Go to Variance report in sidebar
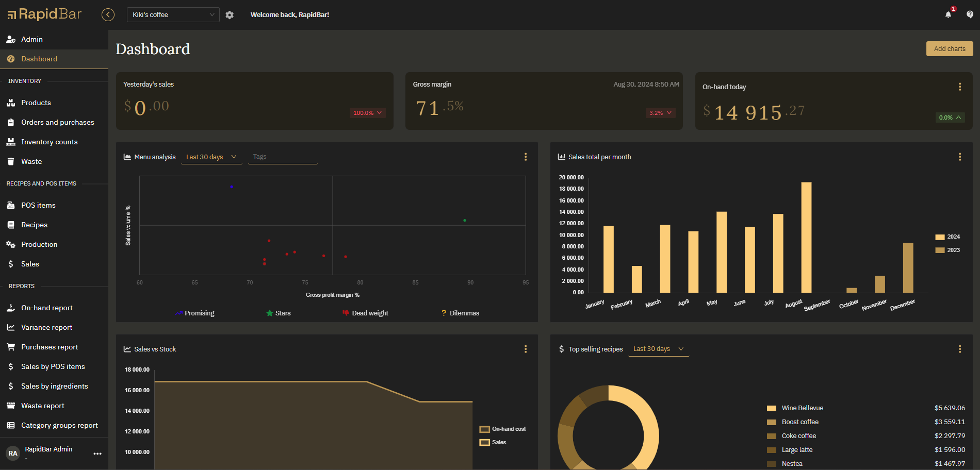Screen dimensions: 980x470 (x=46, y=327)
